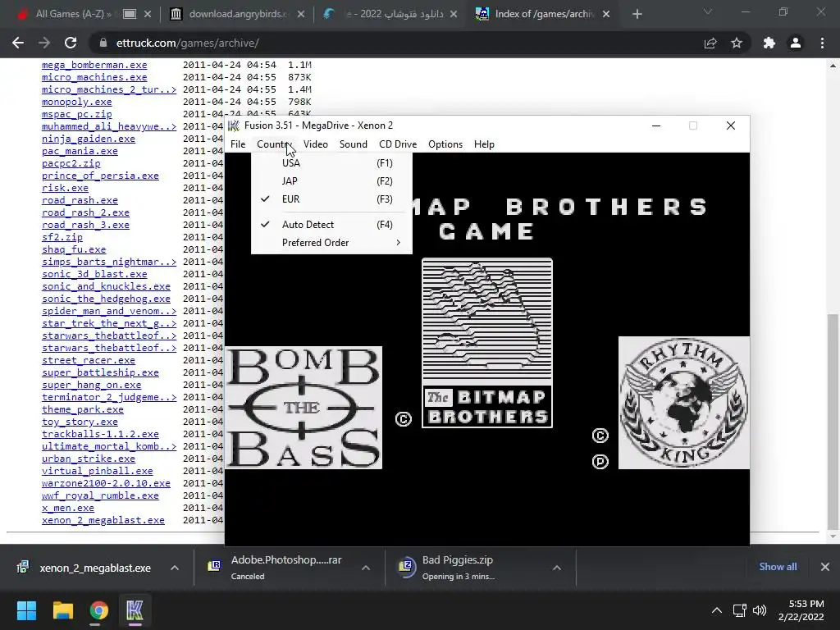This screenshot has width=840, height=630.
Task: Open Fusion File menu
Action: (238, 144)
